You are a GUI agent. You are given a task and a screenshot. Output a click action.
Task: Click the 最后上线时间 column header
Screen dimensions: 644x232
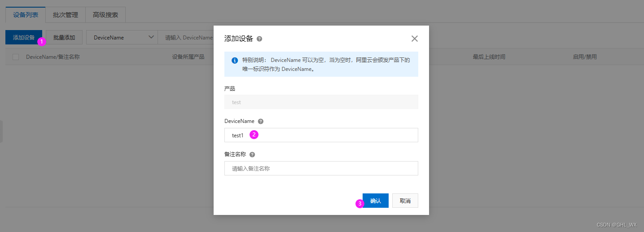[489, 57]
